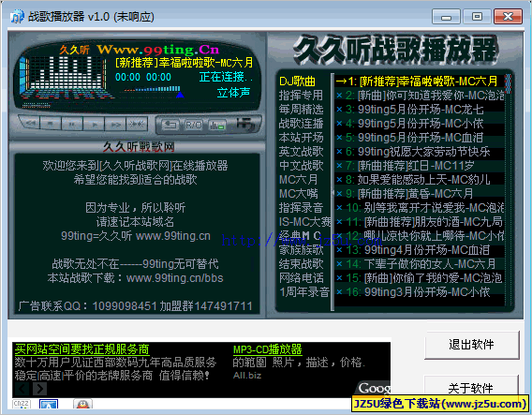The height and width of the screenshot is (415, 532).
Task: Click the × mark beside track 5
Action: 339,138
